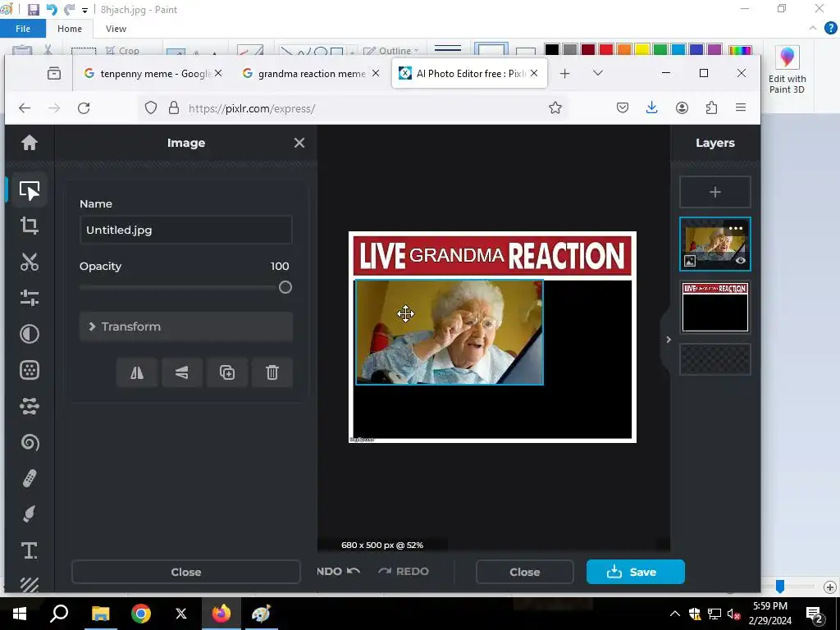Click the Close button under Image panel
Viewport: 840px width, 630px height.
(186, 572)
